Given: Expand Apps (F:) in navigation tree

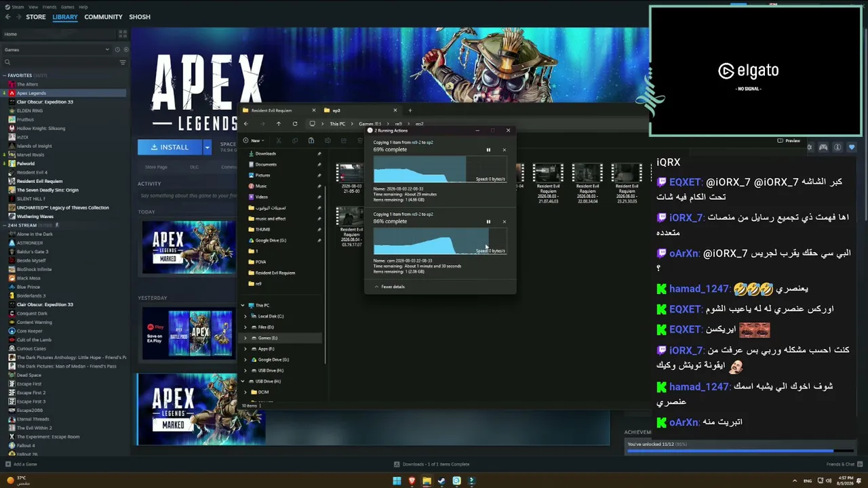Looking at the screenshot, I should (245, 349).
